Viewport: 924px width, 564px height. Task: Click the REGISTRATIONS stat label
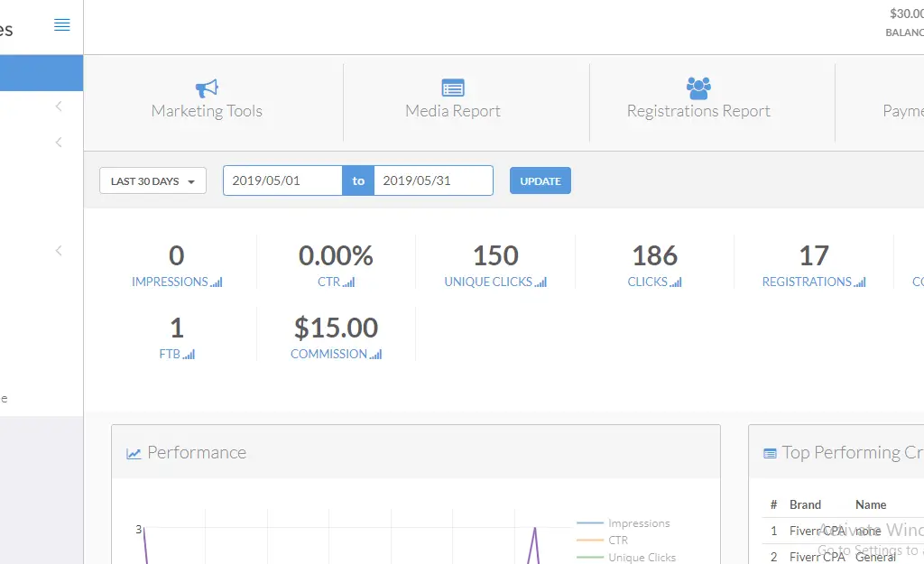point(807,282)
